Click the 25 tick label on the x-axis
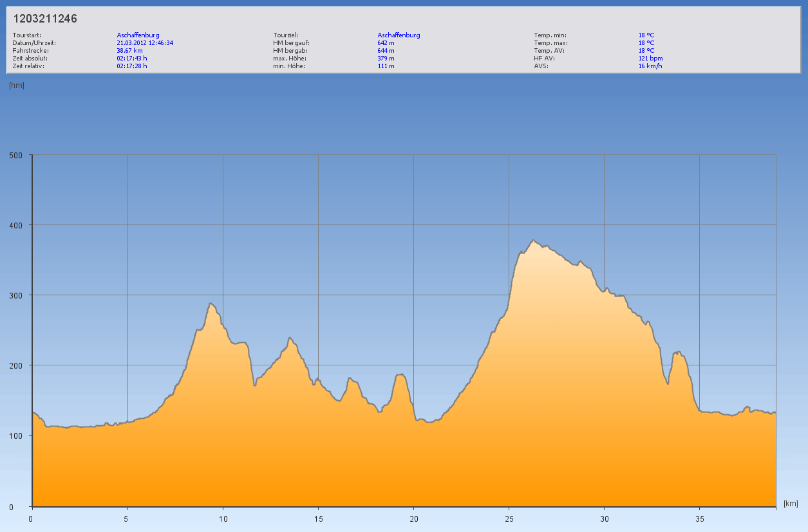This screenshot has width=808, height=532. pos(509,518)
